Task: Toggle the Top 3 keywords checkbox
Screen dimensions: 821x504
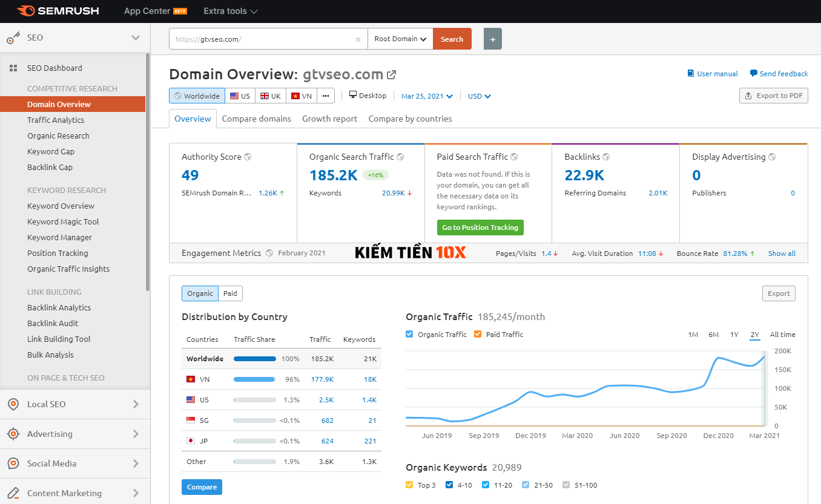Action: [410, 485]
